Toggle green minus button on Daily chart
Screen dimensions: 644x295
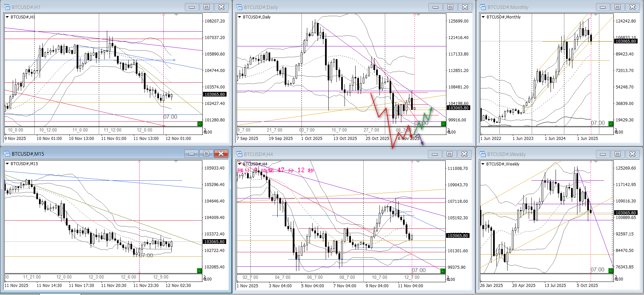pos(443,124)
